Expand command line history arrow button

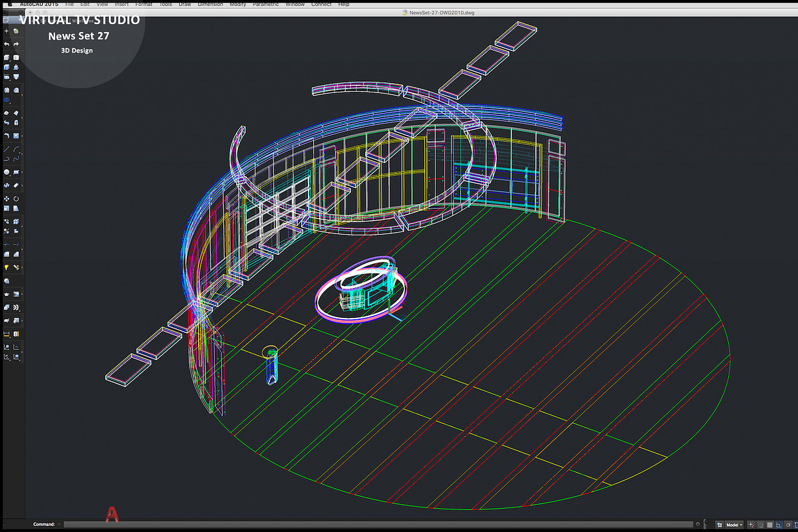pos(59,524)
